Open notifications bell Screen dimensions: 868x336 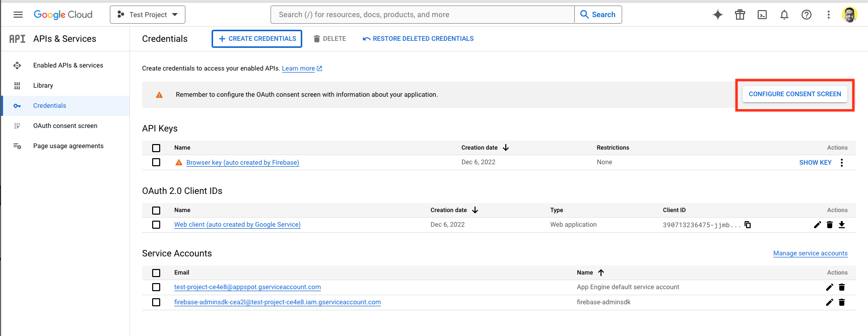(x=784, y=15)
